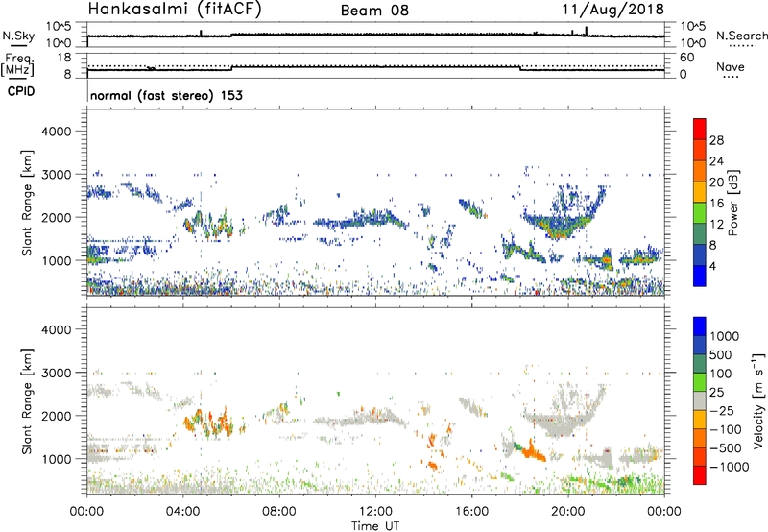Click the orange velocity patch near 19:00 UT
Screen dimensions: 768x532
coord(533,452)
